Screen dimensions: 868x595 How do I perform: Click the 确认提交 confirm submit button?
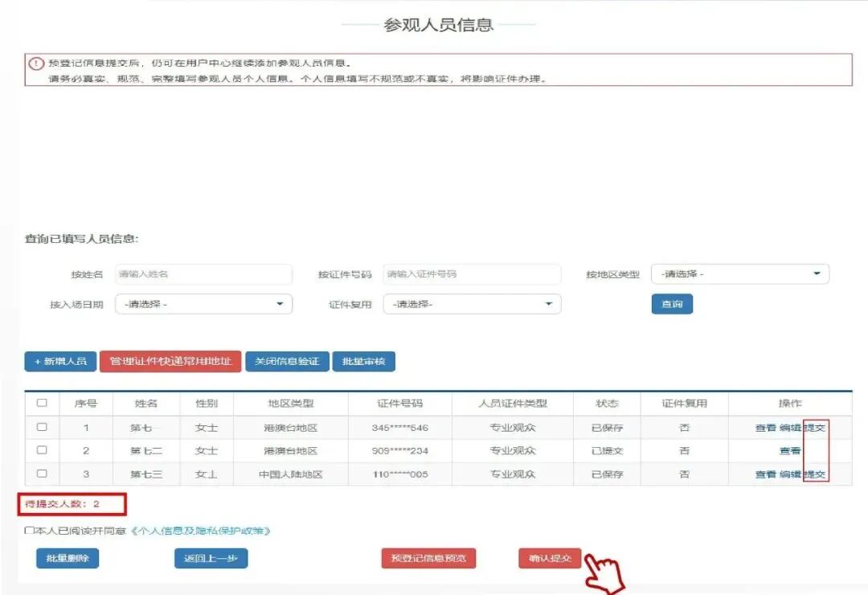coord(550,558)
